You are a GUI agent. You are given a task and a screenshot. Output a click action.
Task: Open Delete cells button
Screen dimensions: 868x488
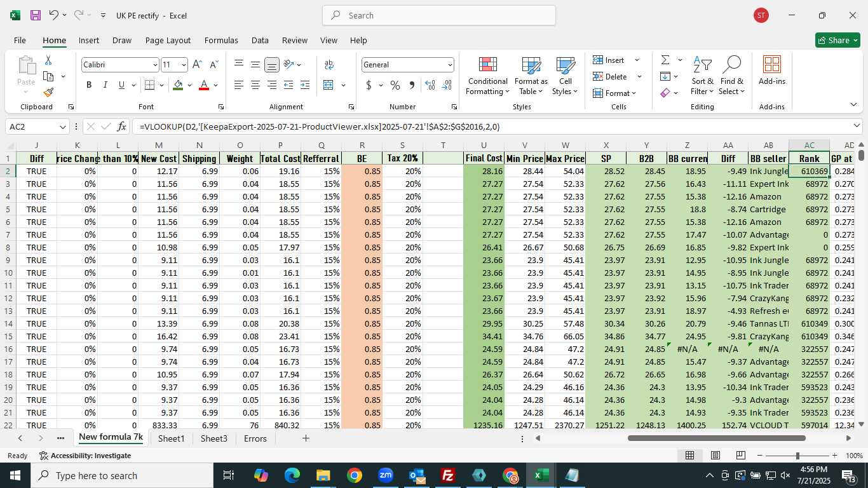click(611, 76)
